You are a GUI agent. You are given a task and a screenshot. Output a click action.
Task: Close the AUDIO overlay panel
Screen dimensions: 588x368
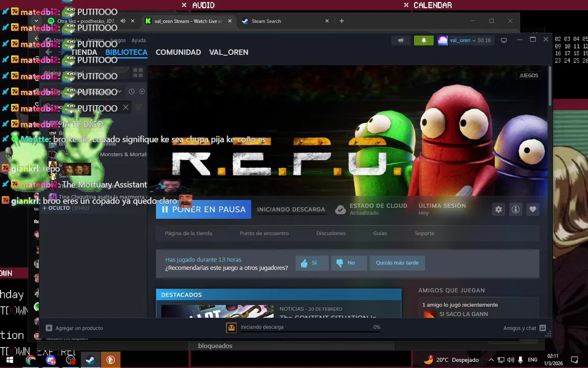[x=184, y=5]
